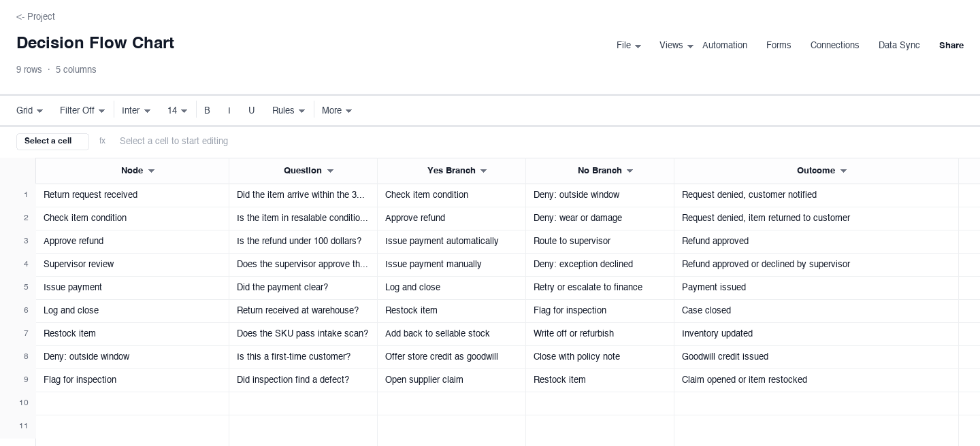Expand the Grid view dropdown
Image resolution: width=980 pixels, height=446 pixels.
tap(30, 111)
